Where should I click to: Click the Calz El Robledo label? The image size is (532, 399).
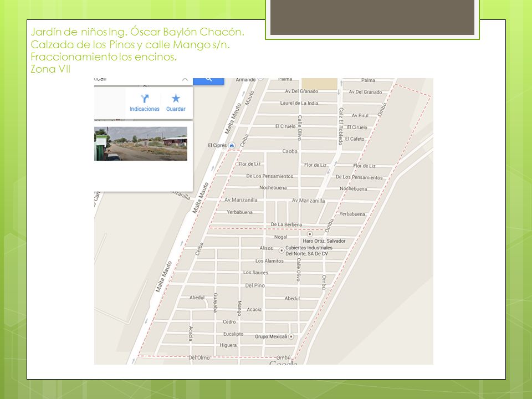pos(341,126)
